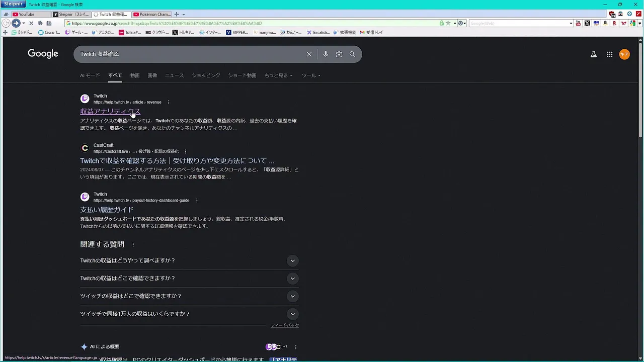
Task: Search with the Rakuten R engine icon
Action: pyautogui.click(x=614, y=23)
